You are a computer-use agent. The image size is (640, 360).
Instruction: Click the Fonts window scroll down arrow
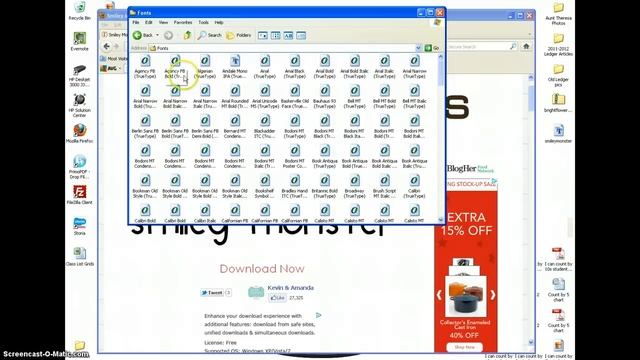click(x=440, y=220)
